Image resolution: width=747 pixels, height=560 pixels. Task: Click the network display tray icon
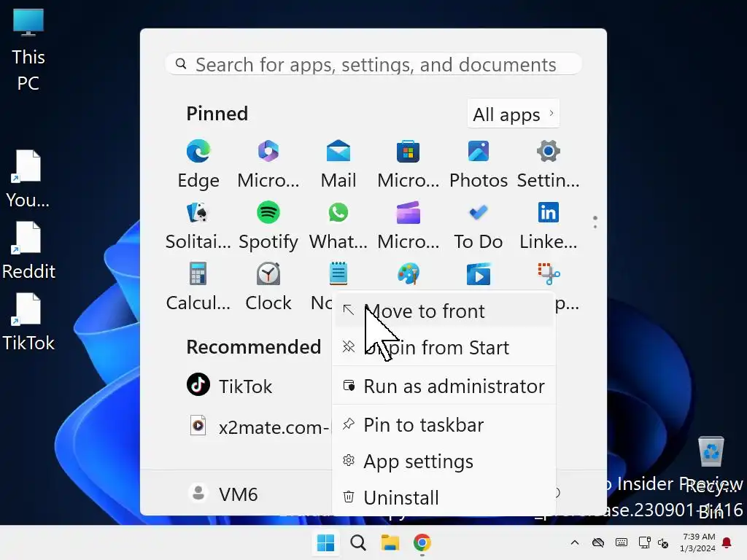[x=644, y=542]
